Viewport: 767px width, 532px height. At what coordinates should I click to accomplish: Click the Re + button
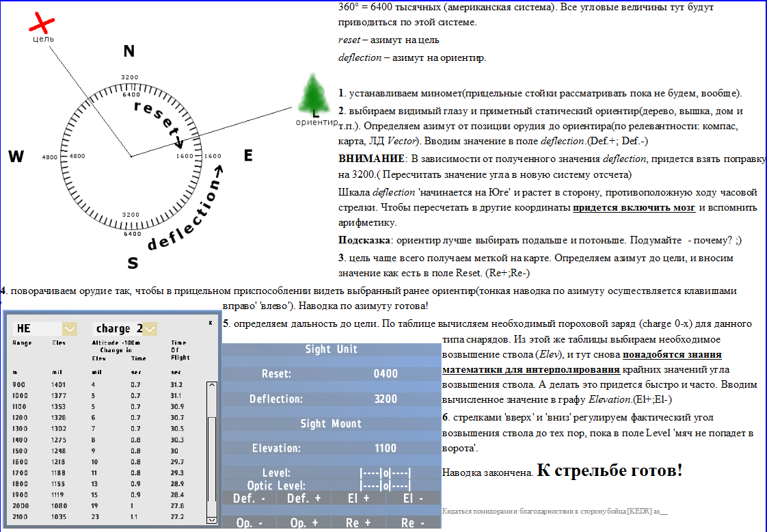point(359,522)
